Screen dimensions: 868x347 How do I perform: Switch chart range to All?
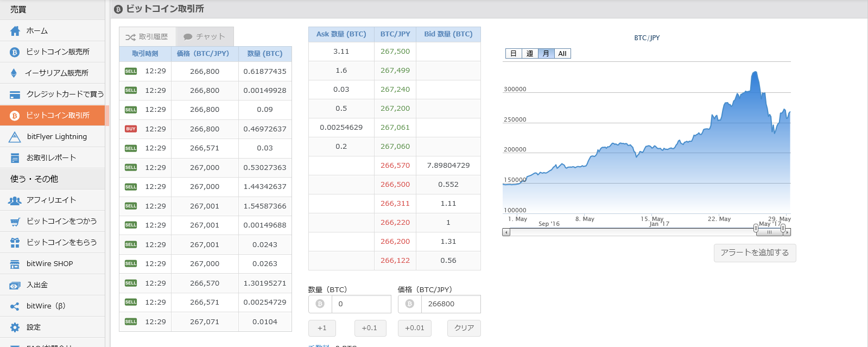pos(562,54)
